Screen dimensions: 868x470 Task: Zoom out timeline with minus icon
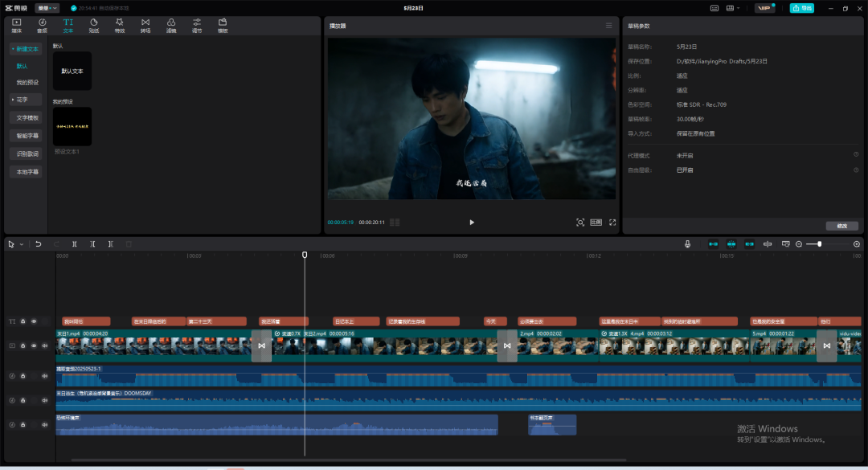point(799,244)
